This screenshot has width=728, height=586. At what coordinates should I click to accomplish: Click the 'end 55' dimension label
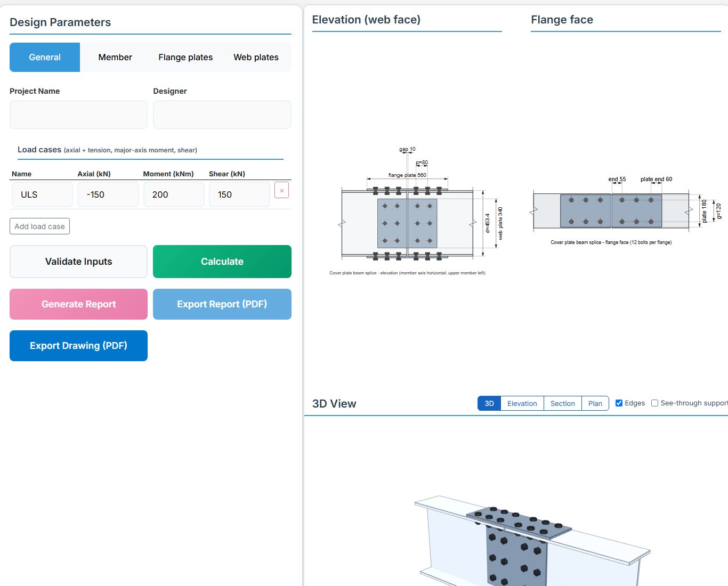(x=617, y=180)
